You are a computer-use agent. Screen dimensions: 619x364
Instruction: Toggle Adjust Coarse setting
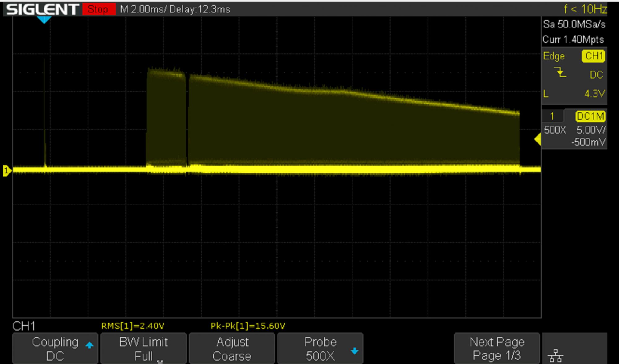point(232,349)
